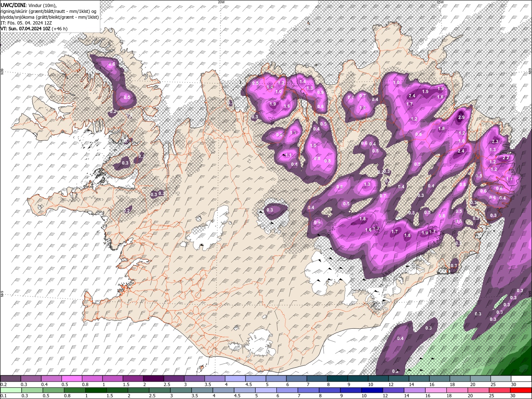Click the bright red 30 rain-scale swatch
The height and width of the screenshot is (399, 532).
tap(521, 390)
